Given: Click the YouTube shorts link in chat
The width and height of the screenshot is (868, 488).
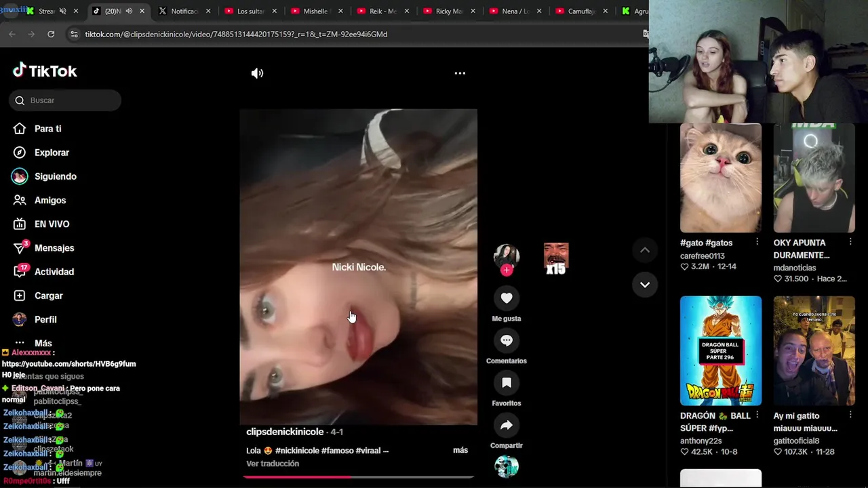Looking at the screenshot, I should [68, 364].
